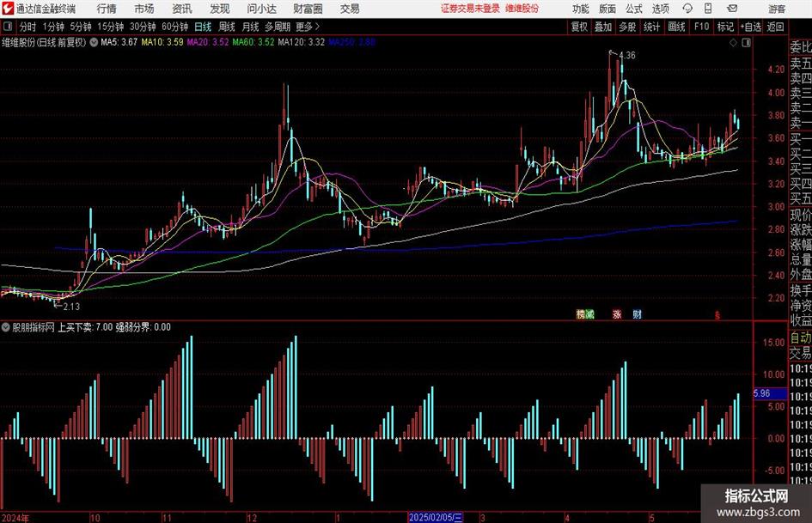Image resolution: width=812 pixels, height=523 pixels.
Task: Click the 2.13 low price label
Action: click(x=71, y=307)
